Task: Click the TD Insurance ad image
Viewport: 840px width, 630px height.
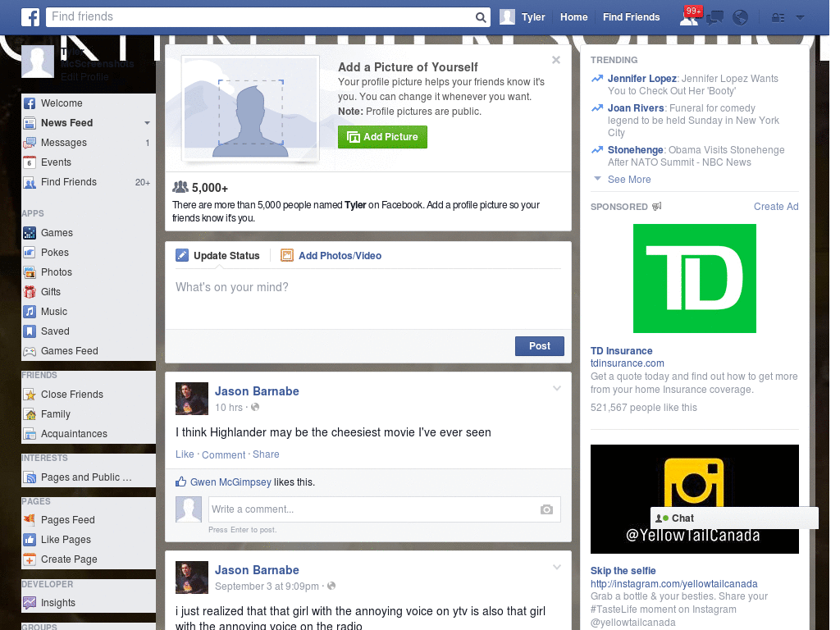Action: pos(695,279)
